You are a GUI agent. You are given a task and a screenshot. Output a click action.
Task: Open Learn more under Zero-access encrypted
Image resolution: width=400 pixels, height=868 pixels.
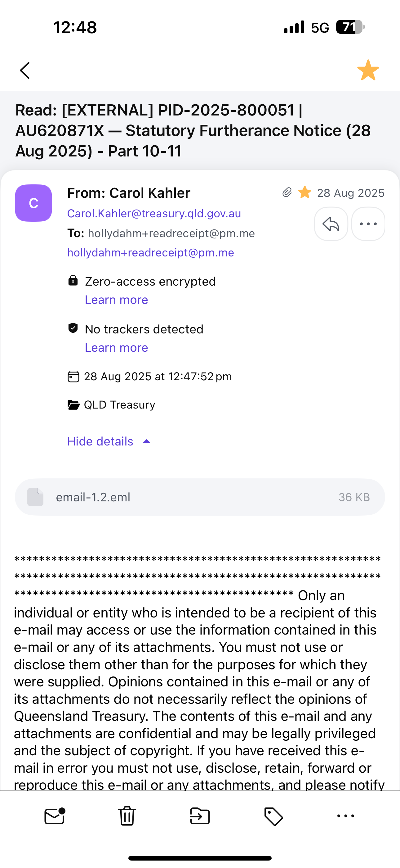116,300
